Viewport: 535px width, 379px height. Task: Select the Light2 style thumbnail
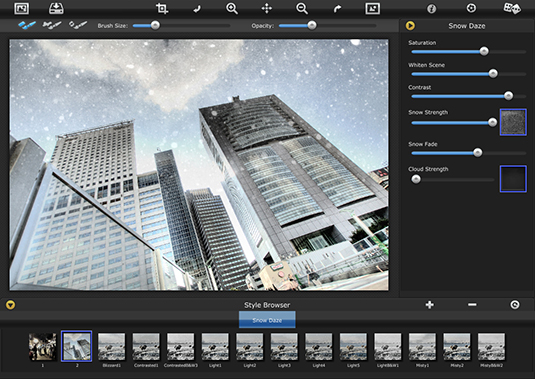[250, 347]
